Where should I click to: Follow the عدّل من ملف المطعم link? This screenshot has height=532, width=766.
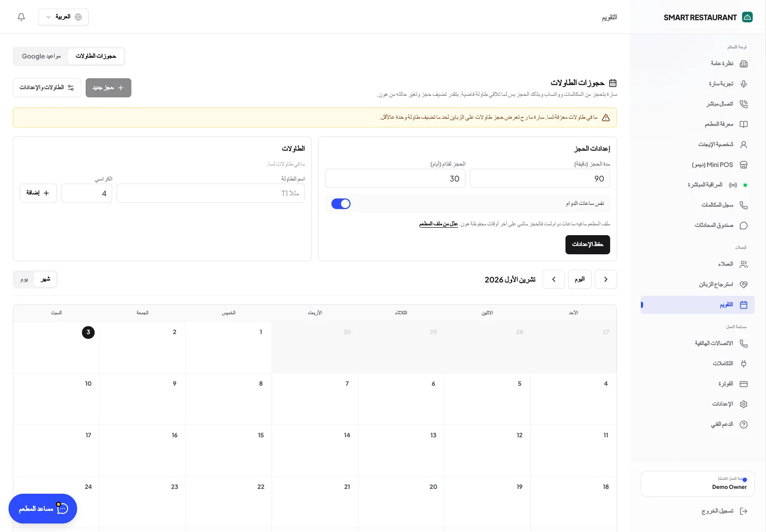click(x=438, y=224)
